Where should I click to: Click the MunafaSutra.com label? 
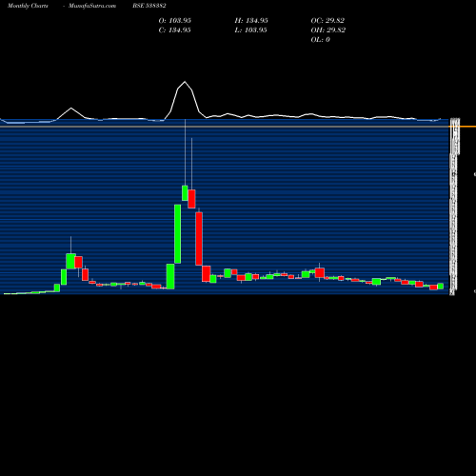[x=92, y=6]
